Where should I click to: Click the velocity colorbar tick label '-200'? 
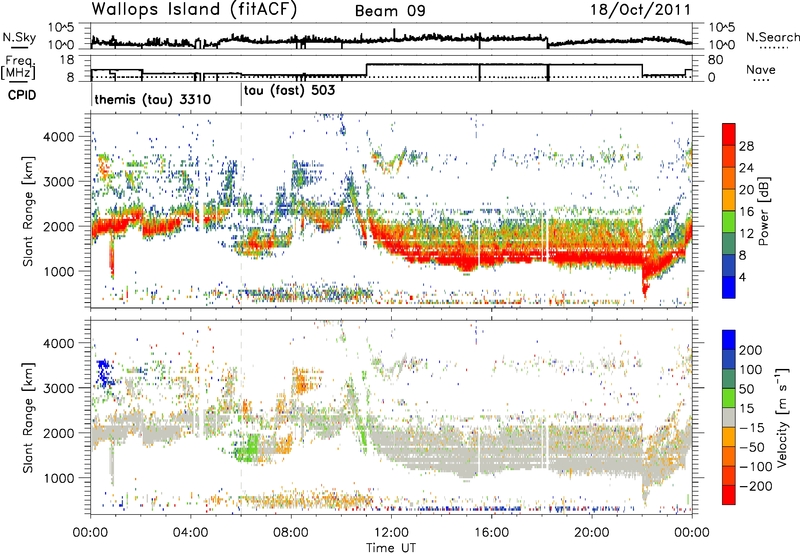pyautogui.click(x=756, y=486)
